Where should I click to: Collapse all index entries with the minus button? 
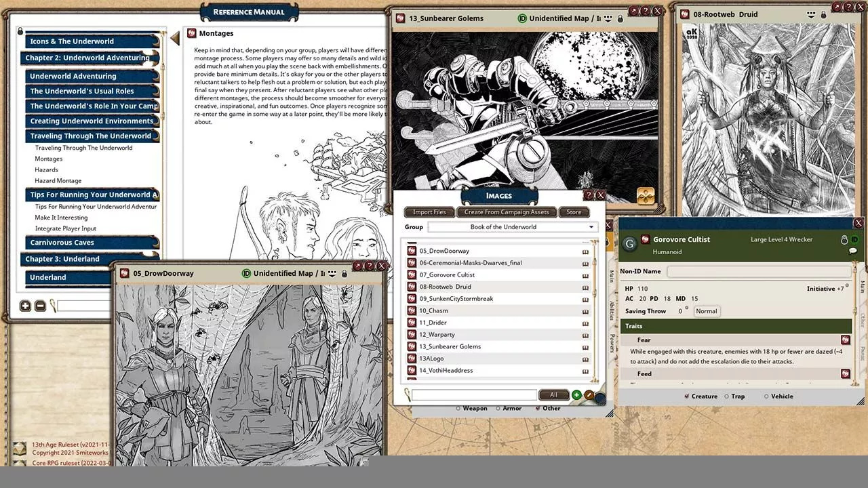click(40, 306)
